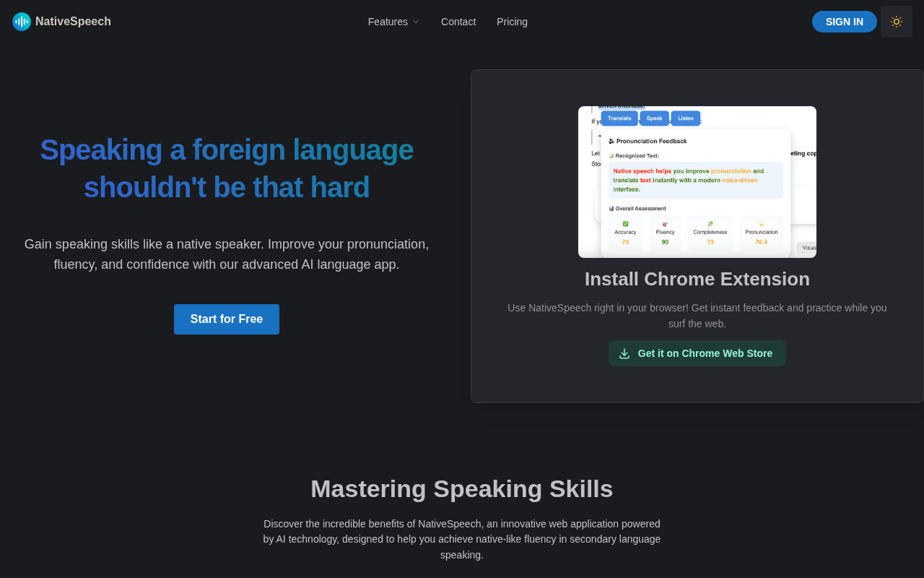Click the download icon on Chrome Web Store button
The height and width of the screenshot is (578, 924).
[624, 353]
